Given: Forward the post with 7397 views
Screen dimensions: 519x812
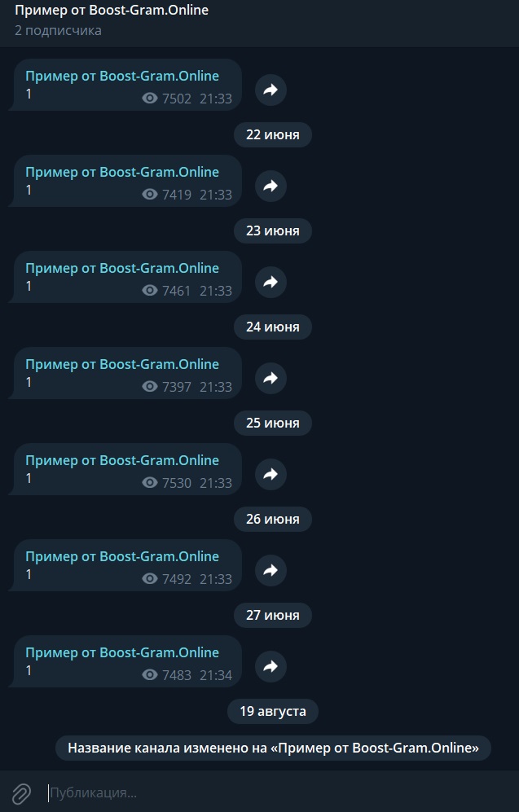Looking at the screenshot, I should pos(270,378).
